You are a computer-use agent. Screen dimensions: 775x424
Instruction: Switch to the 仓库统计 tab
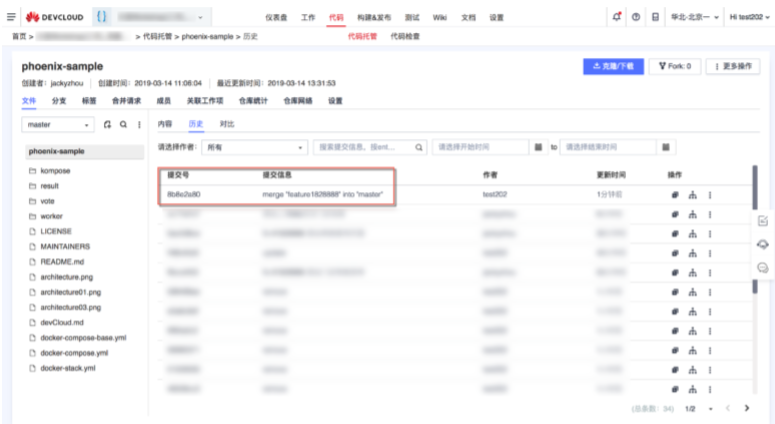pos(253,101)
